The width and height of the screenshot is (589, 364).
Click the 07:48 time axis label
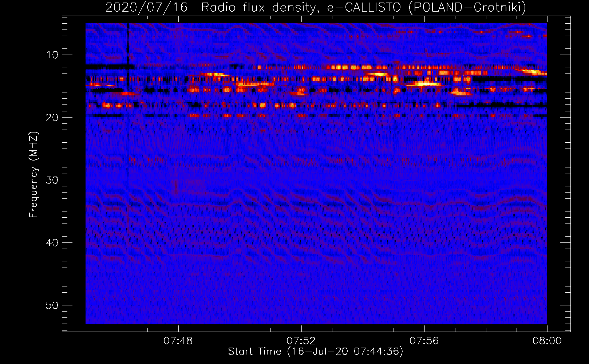click(178, 341)
